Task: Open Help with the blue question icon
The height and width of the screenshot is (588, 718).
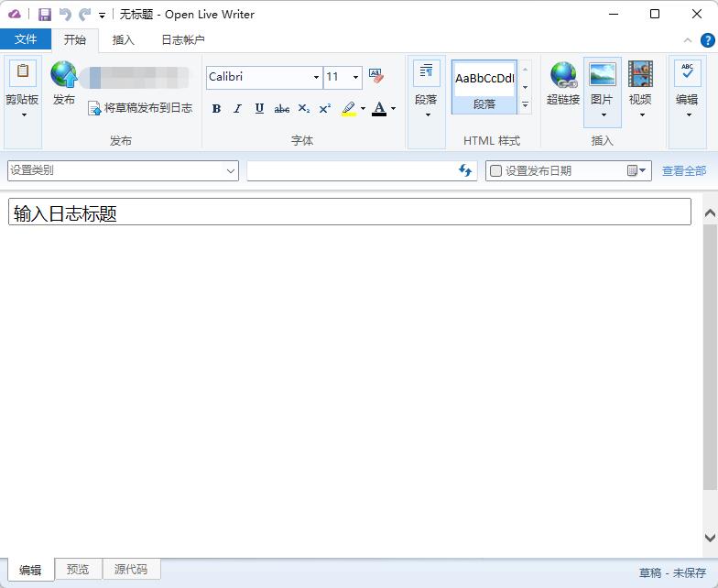Action: coord(707,40)
